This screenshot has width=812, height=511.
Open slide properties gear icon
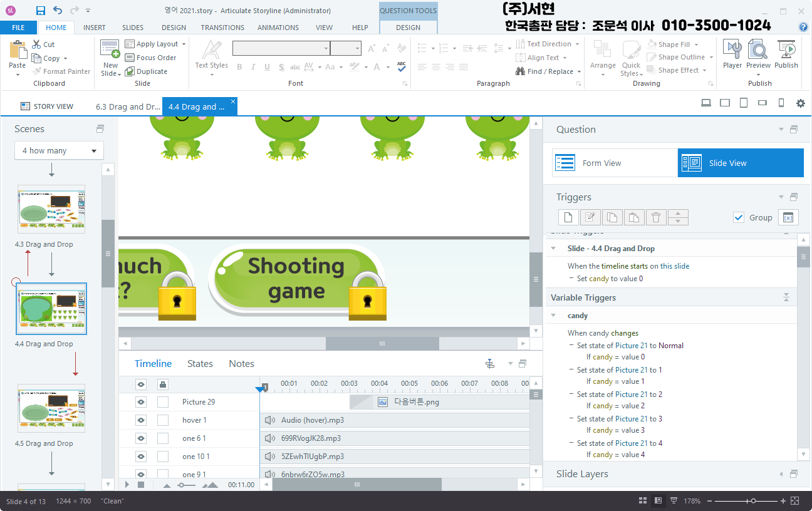click(800, 103)
